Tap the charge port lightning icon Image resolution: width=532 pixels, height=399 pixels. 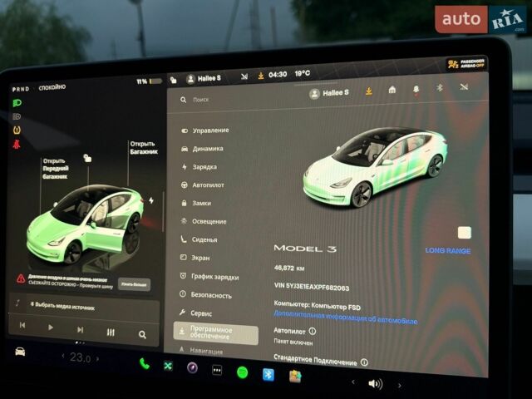tap(151, 200)
